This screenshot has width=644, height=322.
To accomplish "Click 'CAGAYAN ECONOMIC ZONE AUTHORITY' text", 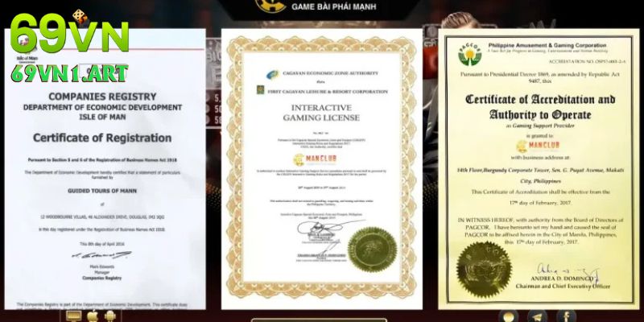I will (330, 73).
